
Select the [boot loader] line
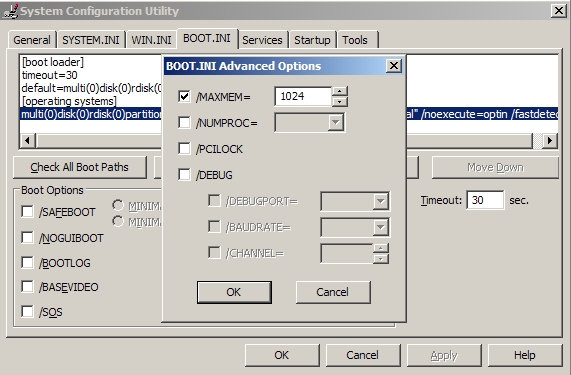(x=53, y=62)
